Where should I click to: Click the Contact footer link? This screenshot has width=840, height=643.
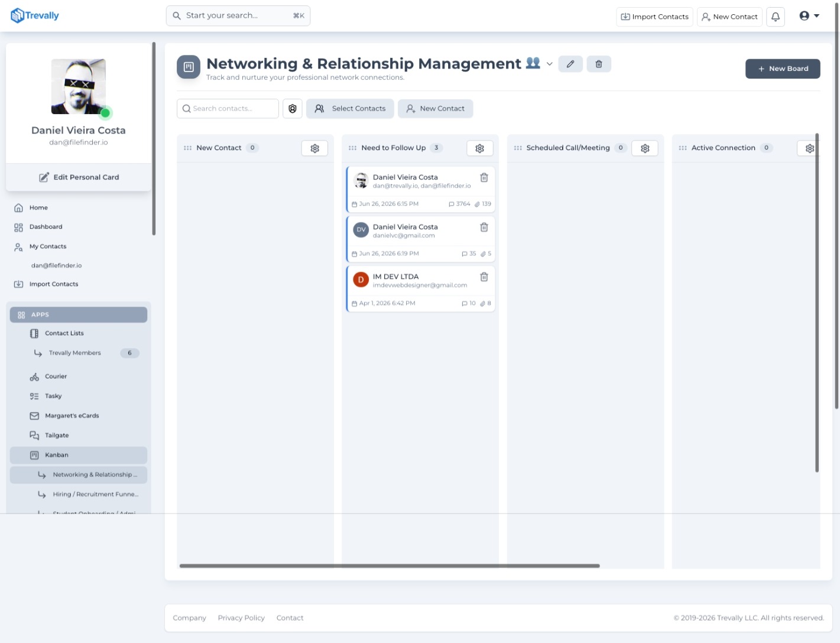[x=290, y=618]
